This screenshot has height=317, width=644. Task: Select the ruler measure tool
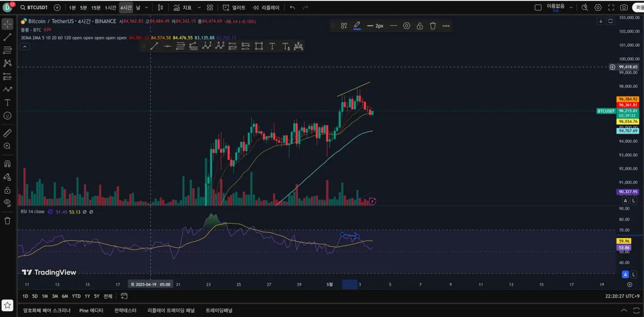[x=8, y=132]
